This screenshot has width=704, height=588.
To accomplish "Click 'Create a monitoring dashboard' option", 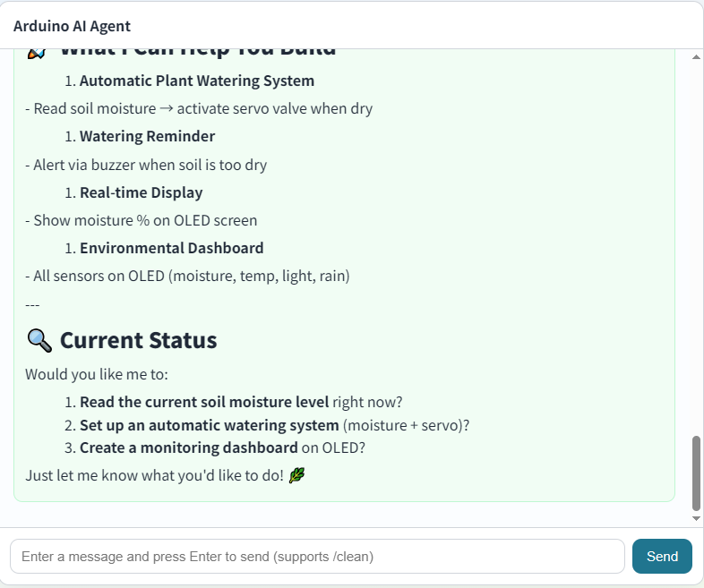I will 189,447.
